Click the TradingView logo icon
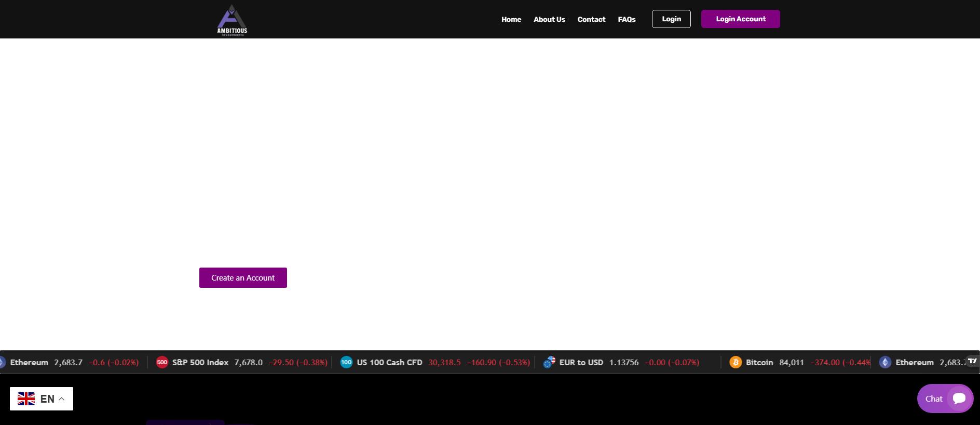This screenshot has height=425, width=980. click(972, 361)
